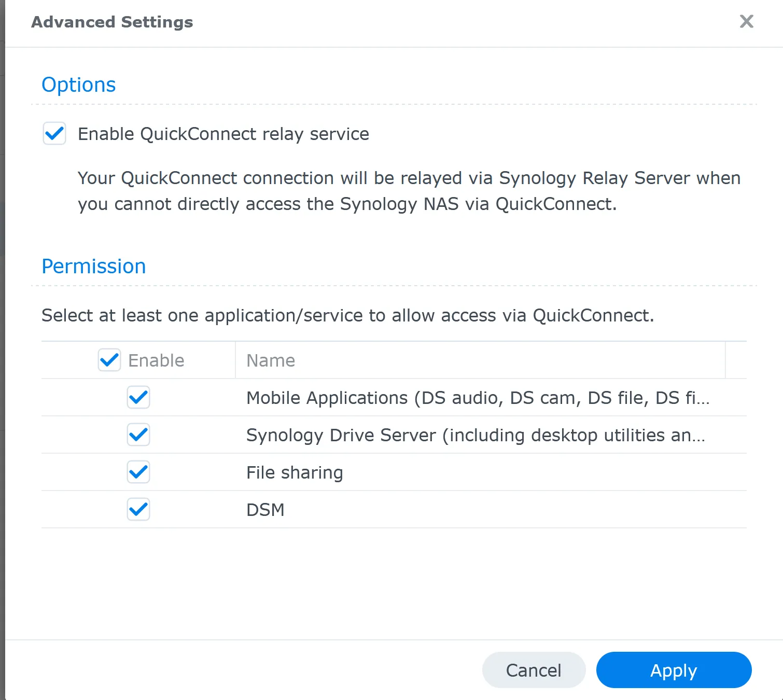Cancel the advanced settings changes
This screenshot has width=783, height=700.
(x=534, y=670)
